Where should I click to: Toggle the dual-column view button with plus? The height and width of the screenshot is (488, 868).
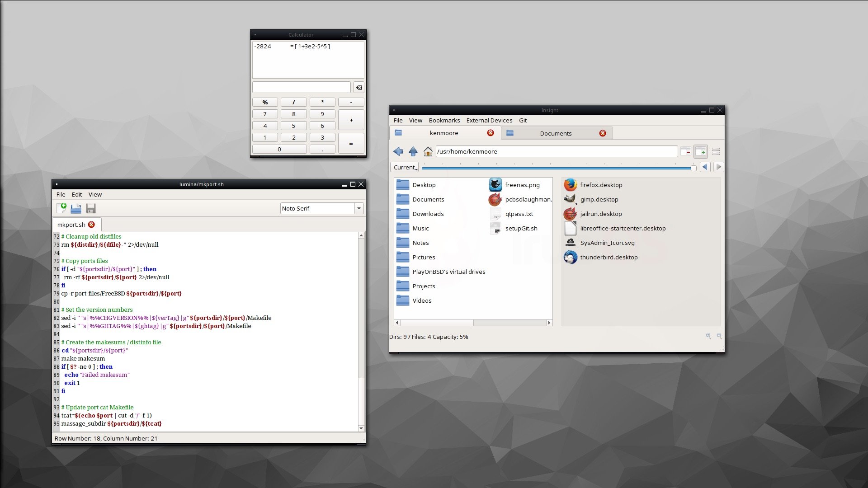pyautogui.click(x=700, y=151)
